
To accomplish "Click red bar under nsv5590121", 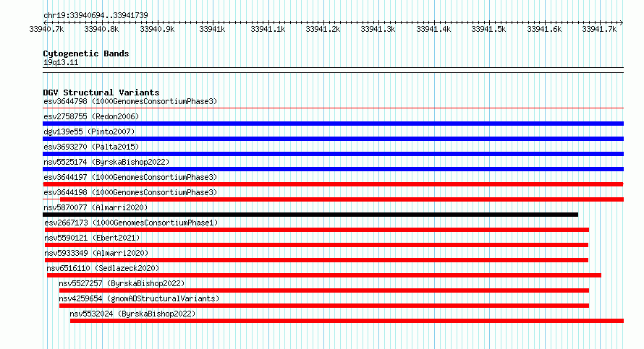I will pyautogui.click(x=317, y=245).
